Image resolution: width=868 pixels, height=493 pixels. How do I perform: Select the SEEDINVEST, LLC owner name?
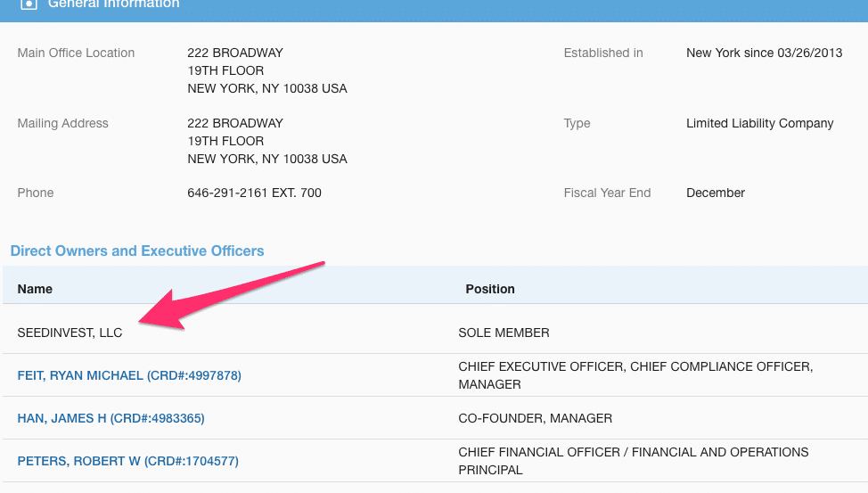coord(70,333)
